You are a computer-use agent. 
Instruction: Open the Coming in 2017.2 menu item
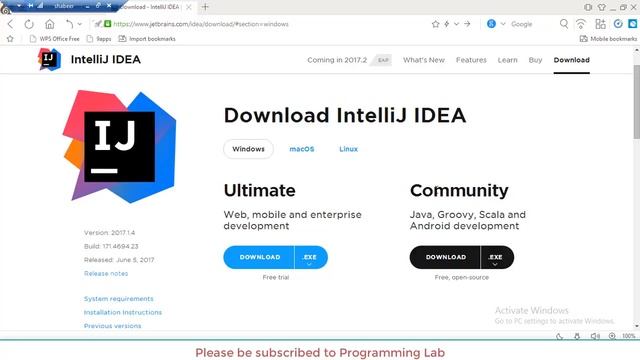point(337,60)
